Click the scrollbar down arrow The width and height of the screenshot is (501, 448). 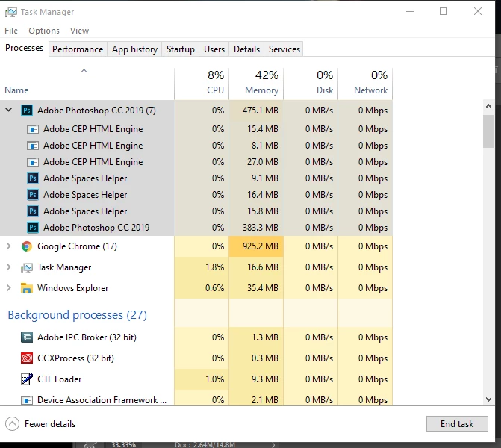coord(488,399)
